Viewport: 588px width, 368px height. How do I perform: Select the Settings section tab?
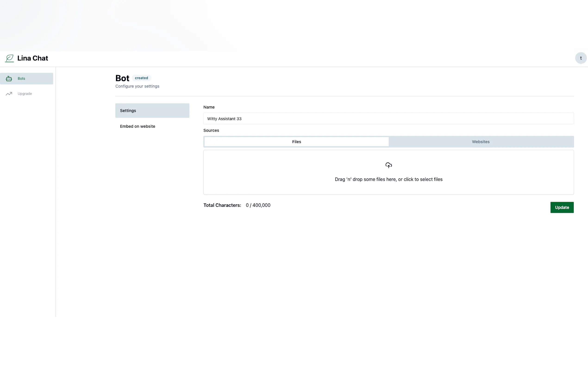pos(152,111)
